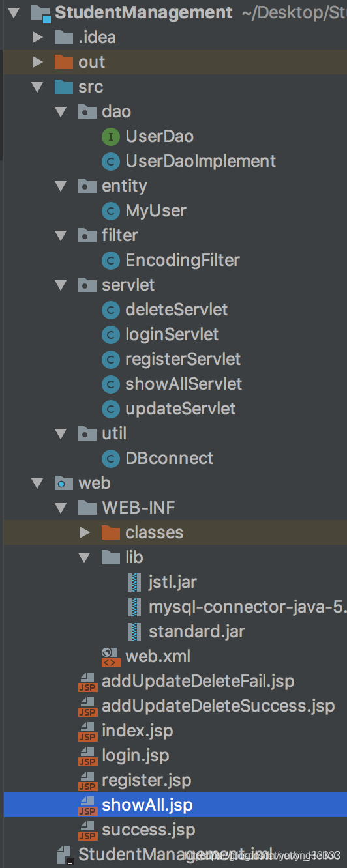Collapse the servlet package arrow

tap(61, 285)
